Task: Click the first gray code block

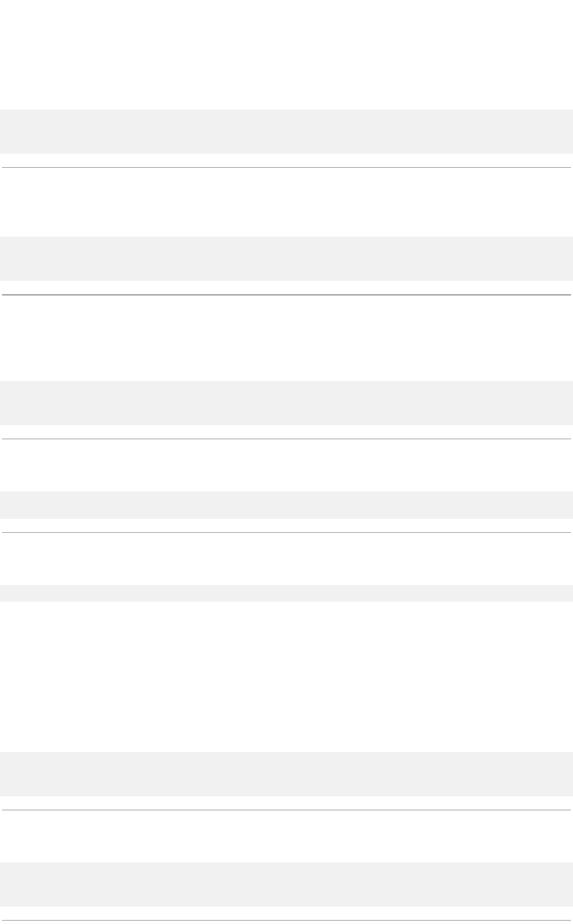Action: (x=286, y=132)
